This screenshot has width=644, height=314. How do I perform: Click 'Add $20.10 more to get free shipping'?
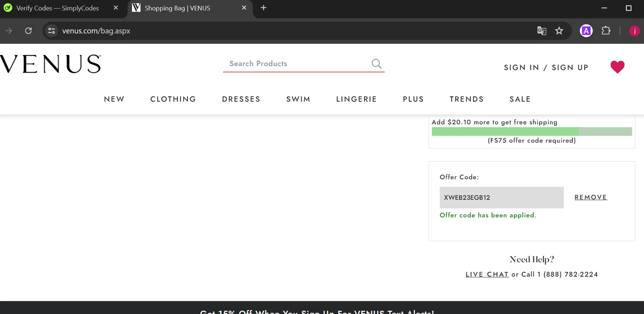[495, 122]
